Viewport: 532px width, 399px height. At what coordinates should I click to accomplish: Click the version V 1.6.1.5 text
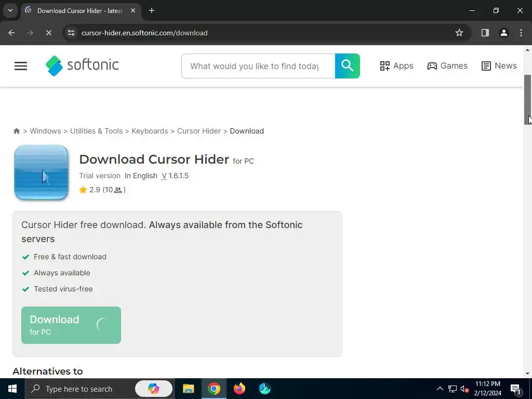point(175,176)
